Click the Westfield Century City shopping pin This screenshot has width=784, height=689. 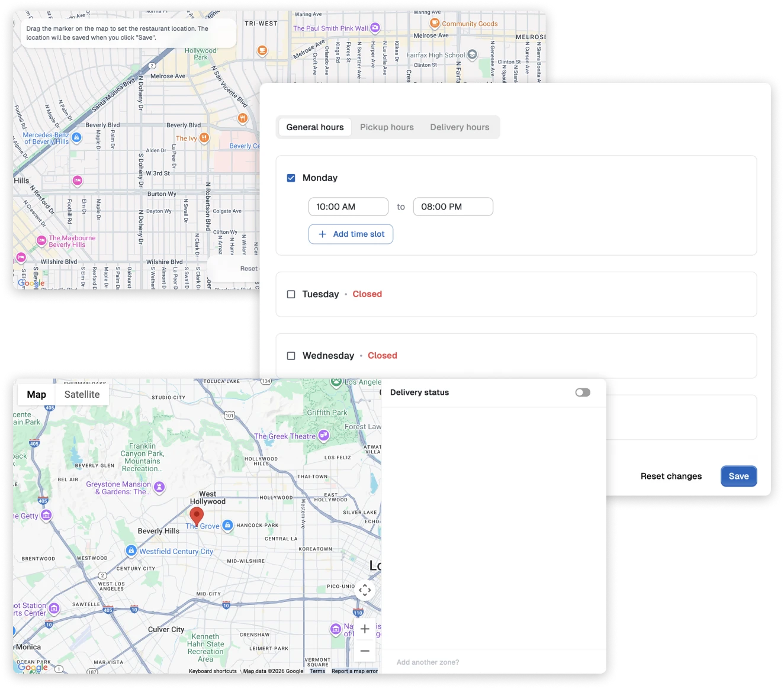[x=130, y=551]
